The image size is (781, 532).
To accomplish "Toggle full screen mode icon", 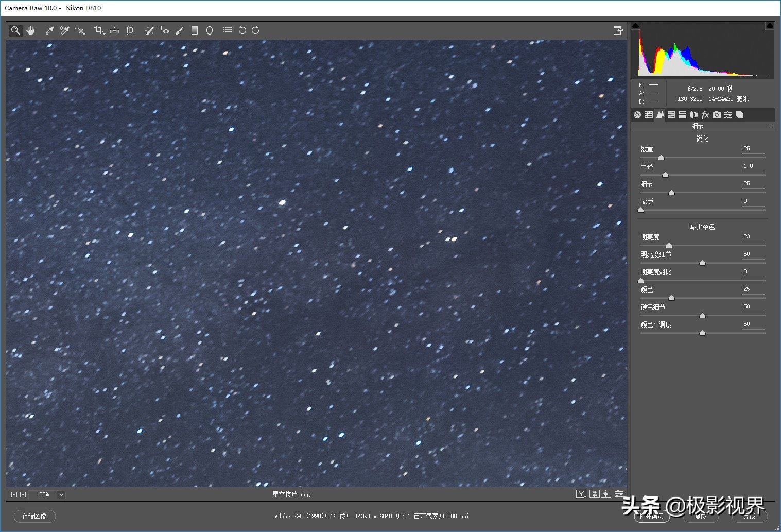I will (618, 30).
